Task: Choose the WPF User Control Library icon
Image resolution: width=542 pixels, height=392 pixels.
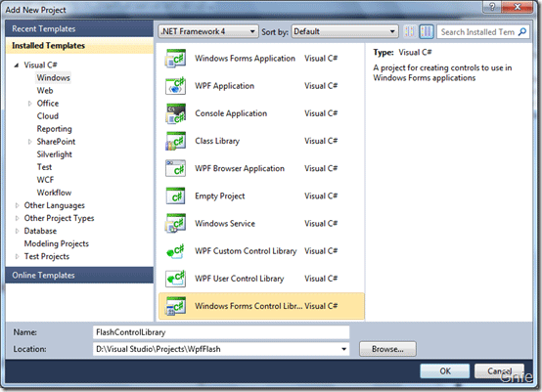Action: (175, 279)
